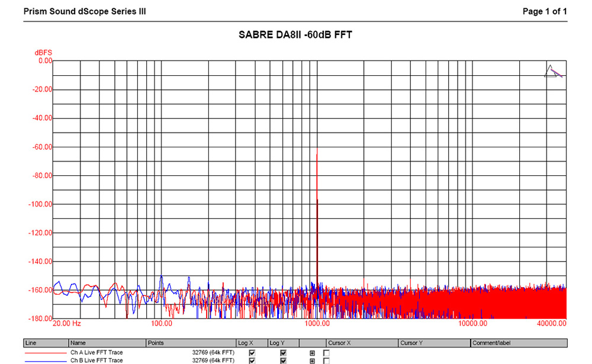Toggle Log Y checkbox for Ch A Live FFT Trace

tap(283, 353)
